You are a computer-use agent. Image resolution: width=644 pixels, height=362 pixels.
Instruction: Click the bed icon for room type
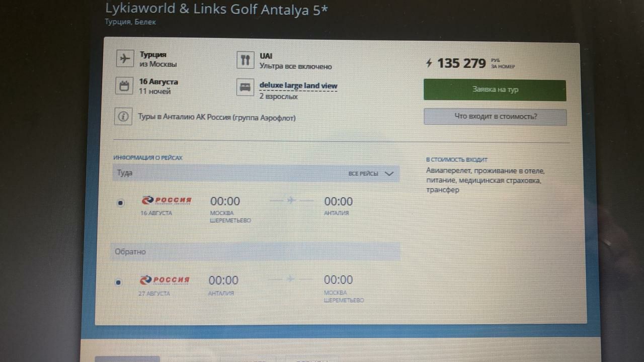[x=245, y=87]
